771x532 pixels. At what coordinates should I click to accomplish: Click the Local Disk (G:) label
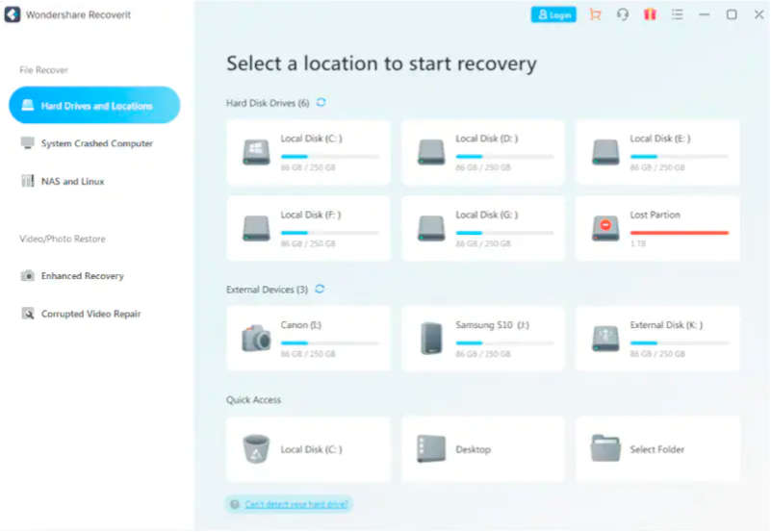[487, 215]
